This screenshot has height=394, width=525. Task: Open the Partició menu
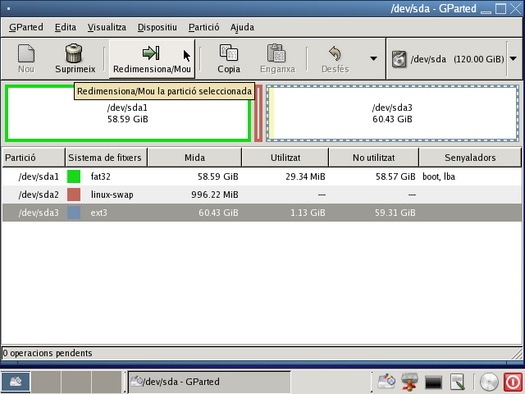tap(204, 27)
